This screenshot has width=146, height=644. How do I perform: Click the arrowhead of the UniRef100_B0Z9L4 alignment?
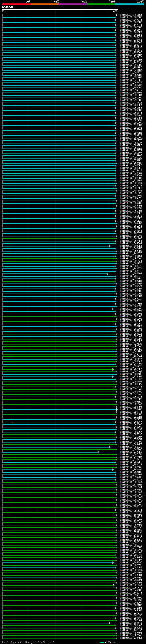(110, 246)
